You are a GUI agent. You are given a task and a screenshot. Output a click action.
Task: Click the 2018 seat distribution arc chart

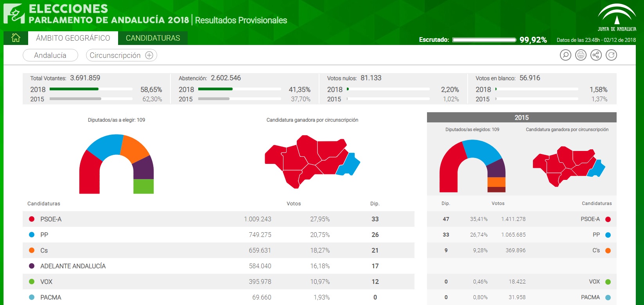(x=117, y=164)
